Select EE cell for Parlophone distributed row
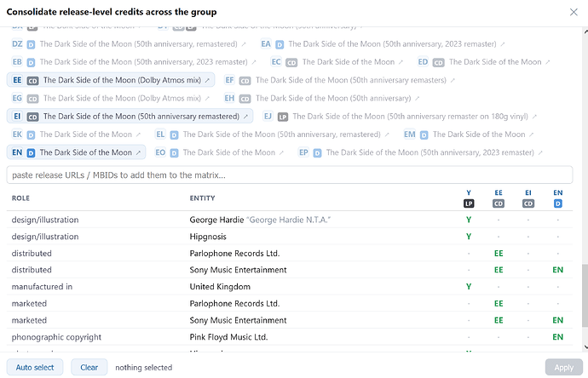Screen dimensions: 588x378 499,254
